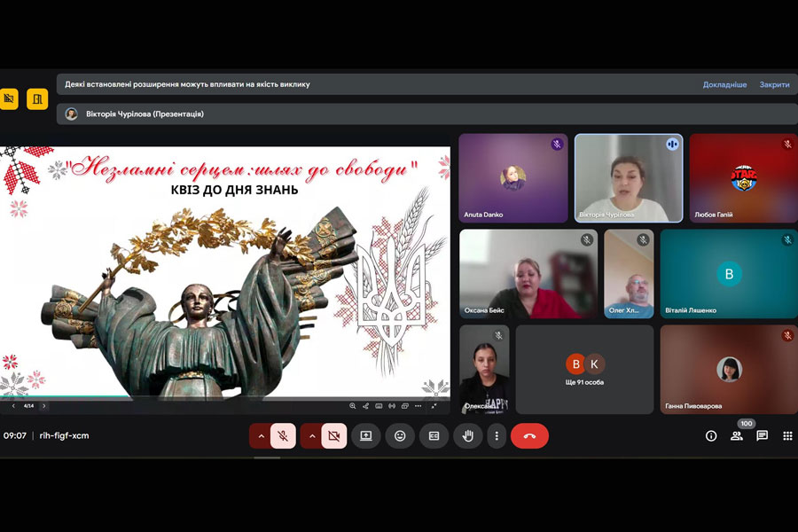Enter full screen for the presentation
798x532 pixels.
coord(434,406)
